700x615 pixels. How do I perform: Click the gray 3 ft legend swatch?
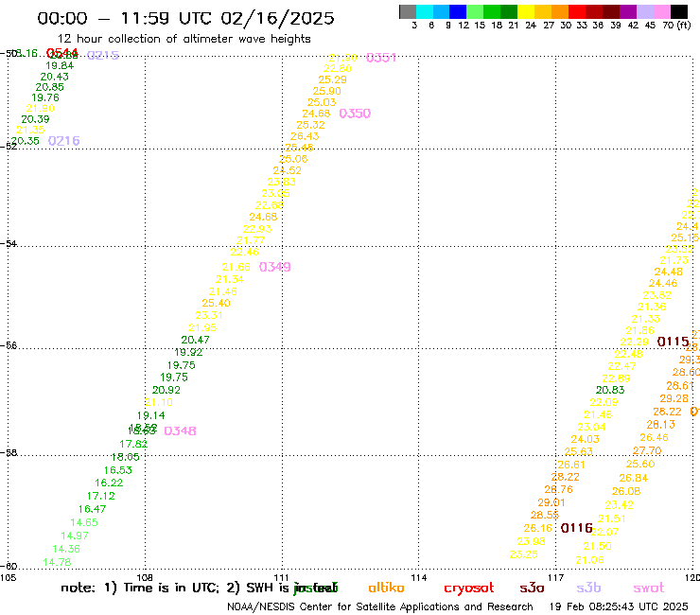pos(408,11)
